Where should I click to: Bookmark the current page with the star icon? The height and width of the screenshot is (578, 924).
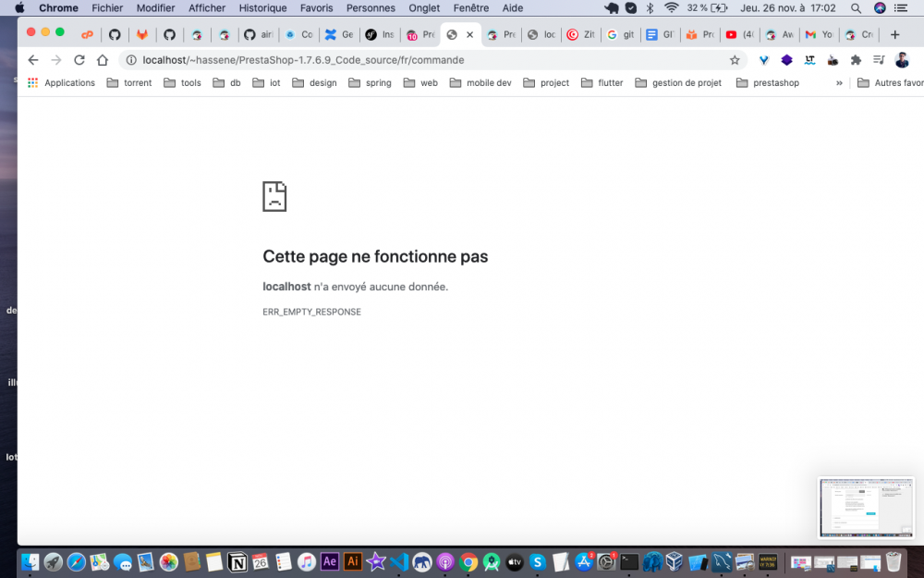[x=735, y=58]
